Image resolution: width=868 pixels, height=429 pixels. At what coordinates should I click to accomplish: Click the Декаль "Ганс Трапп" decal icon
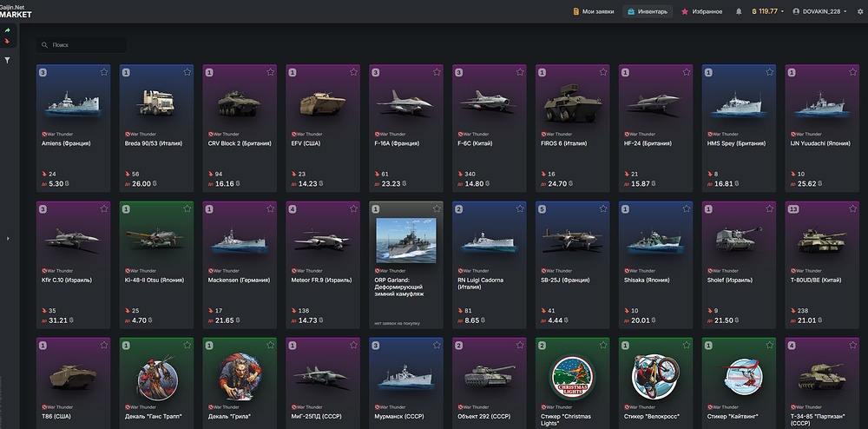coord(156,378)
